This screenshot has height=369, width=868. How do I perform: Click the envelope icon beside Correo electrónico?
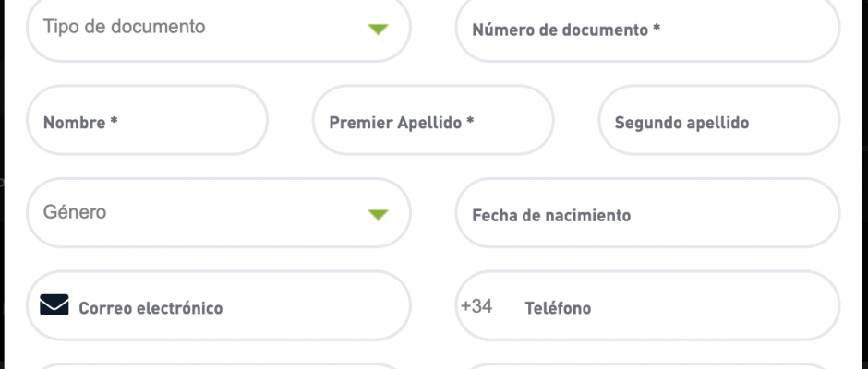pyautogui.click(x=54, y=304)
